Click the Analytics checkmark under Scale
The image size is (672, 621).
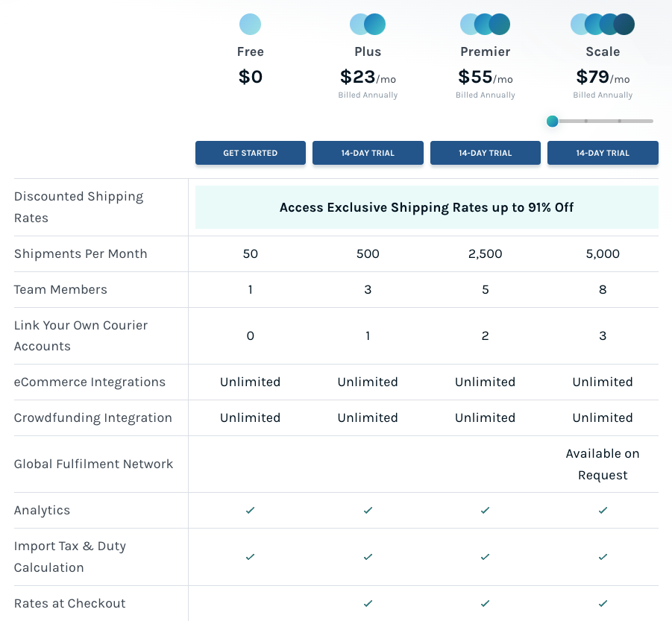(603, 511)
